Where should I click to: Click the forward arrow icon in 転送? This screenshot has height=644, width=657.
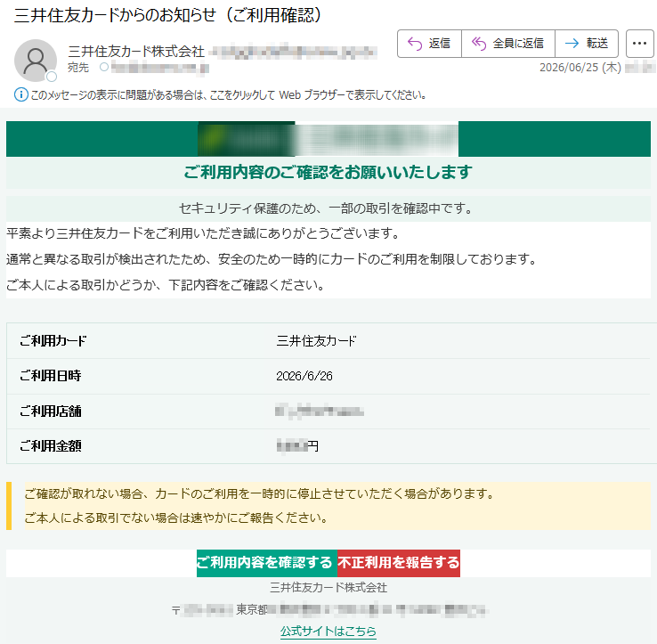(x=572, y=43)
